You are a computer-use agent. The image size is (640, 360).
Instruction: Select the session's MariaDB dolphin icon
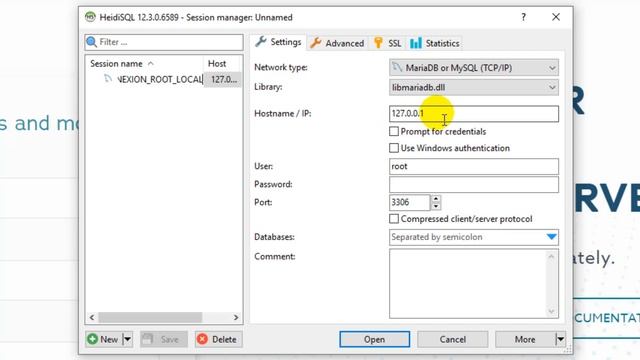pyautogui.click(x=108, y=79)
